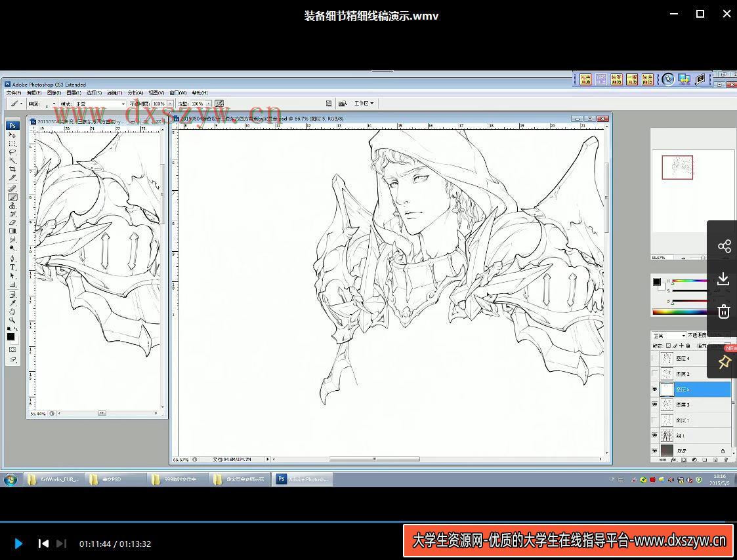This screenshot has height=560, width=737.
Task: Click the Windows Start button
Action: [10, 479]
